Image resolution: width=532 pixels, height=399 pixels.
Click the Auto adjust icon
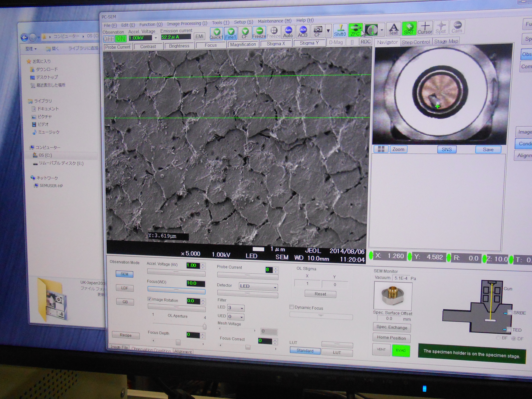click(x=288, y=32)
